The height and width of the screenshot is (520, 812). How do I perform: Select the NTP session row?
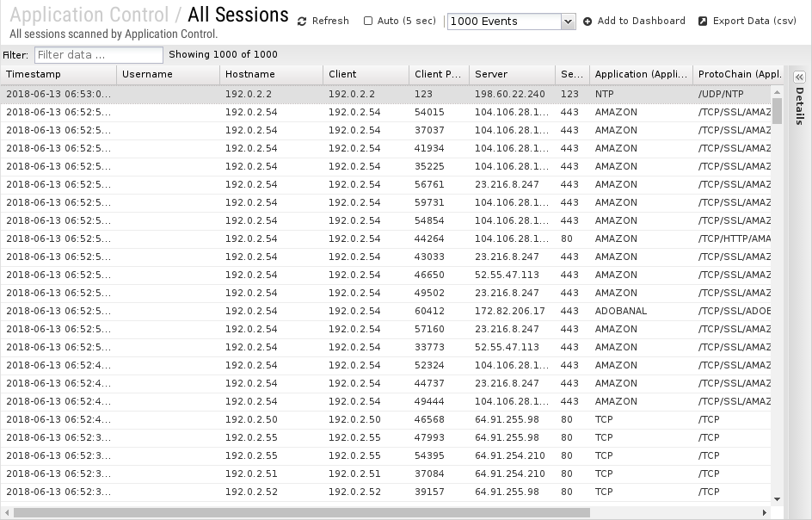(386, 95)
